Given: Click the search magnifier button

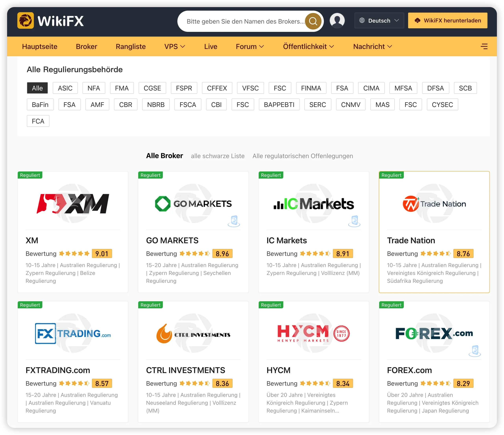Looking at the screenshot, I should (x=313, y=21).
